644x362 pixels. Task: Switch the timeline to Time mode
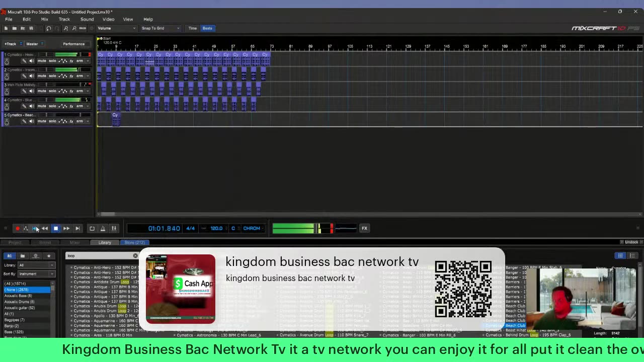193,28
